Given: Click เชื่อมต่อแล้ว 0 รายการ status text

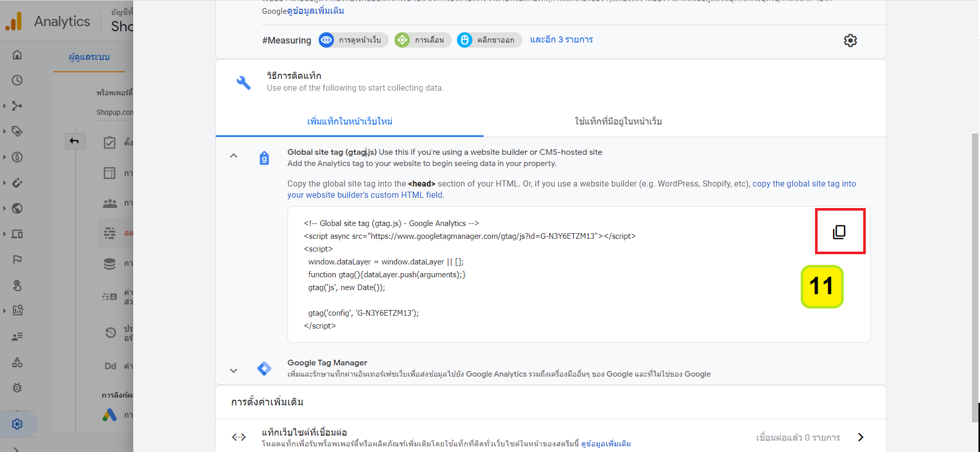Looking at the screenshot, I should 798,437.
